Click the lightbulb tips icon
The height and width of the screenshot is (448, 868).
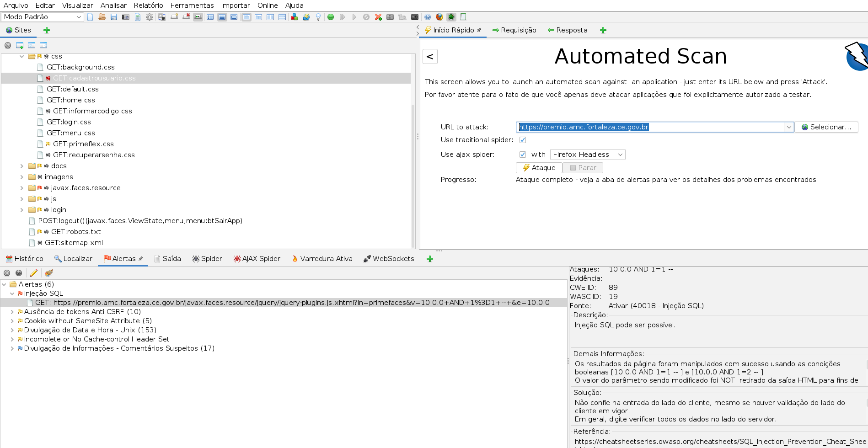click(x=318, y=17)
